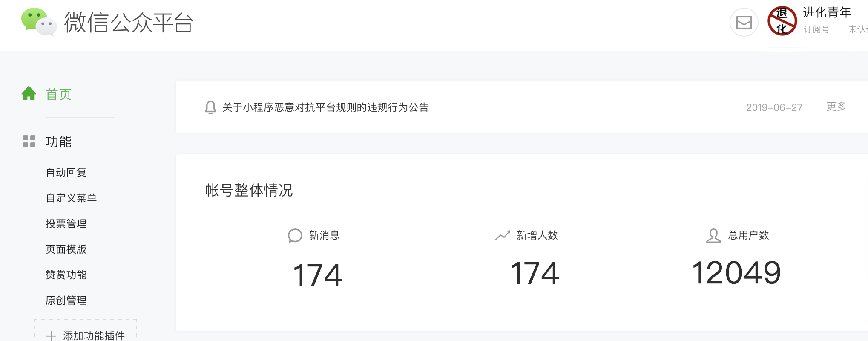Click the 新增人数 trend arrow icon

pyautogui.click(x=502, y=235)
